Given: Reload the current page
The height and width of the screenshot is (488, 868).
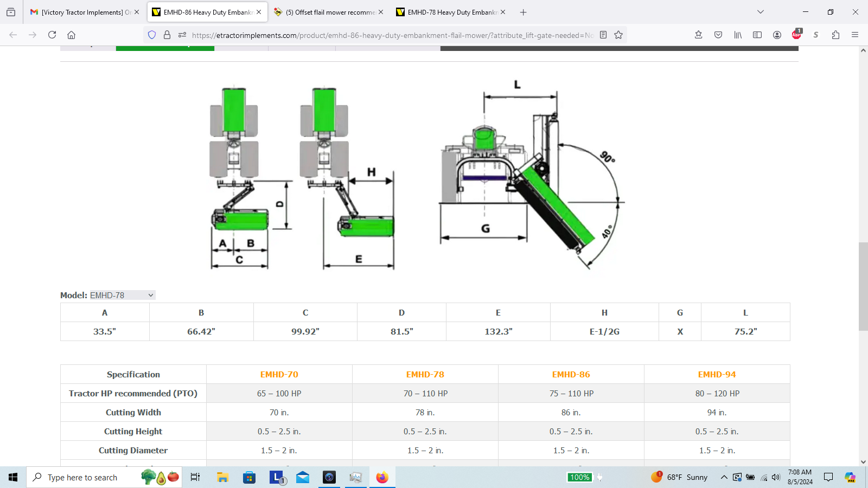Looking at the screenshot, I should (52, 35).
